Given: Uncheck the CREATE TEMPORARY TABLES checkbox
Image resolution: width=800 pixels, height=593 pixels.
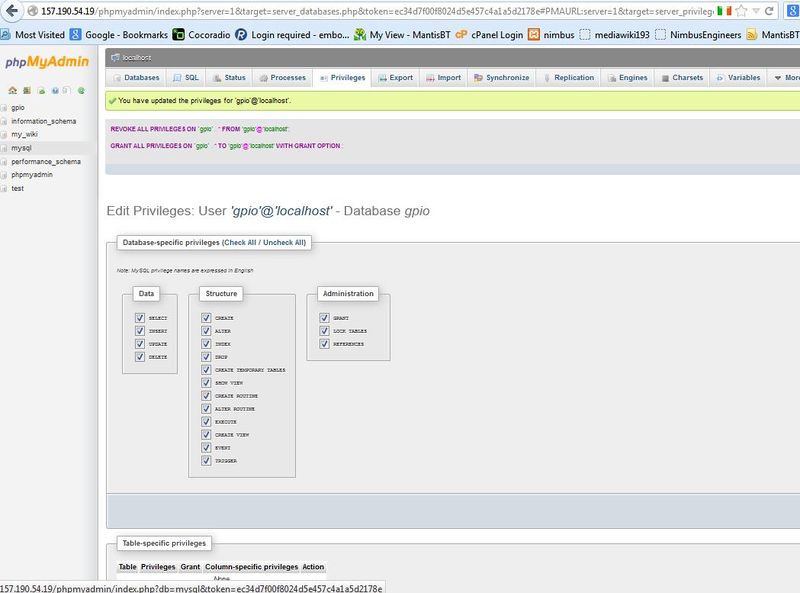Looking at the screenshot, I should [x=206, y=369].
